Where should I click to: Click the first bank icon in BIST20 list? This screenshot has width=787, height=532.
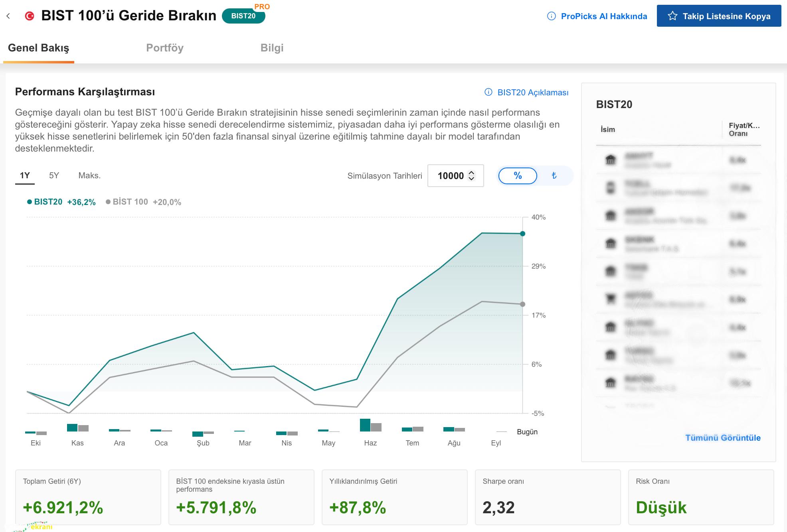pyautogui.click(x=611, y=160)
